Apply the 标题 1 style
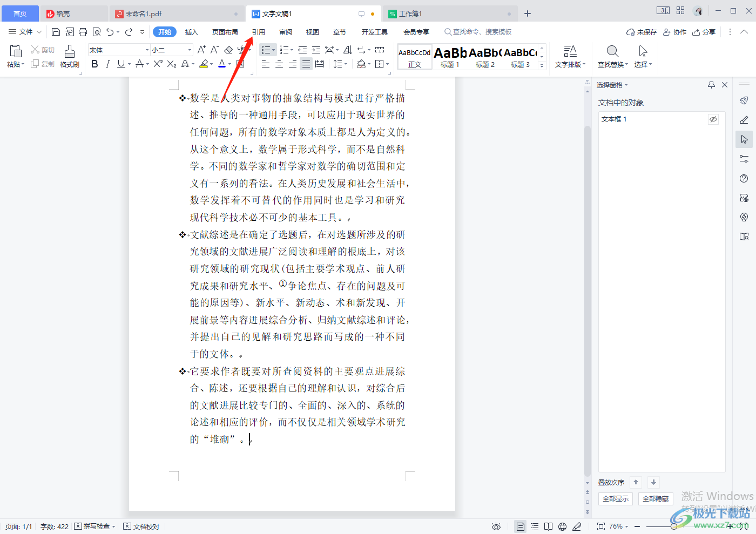Viewport: 756px width, 534px height. coord(450,57)
